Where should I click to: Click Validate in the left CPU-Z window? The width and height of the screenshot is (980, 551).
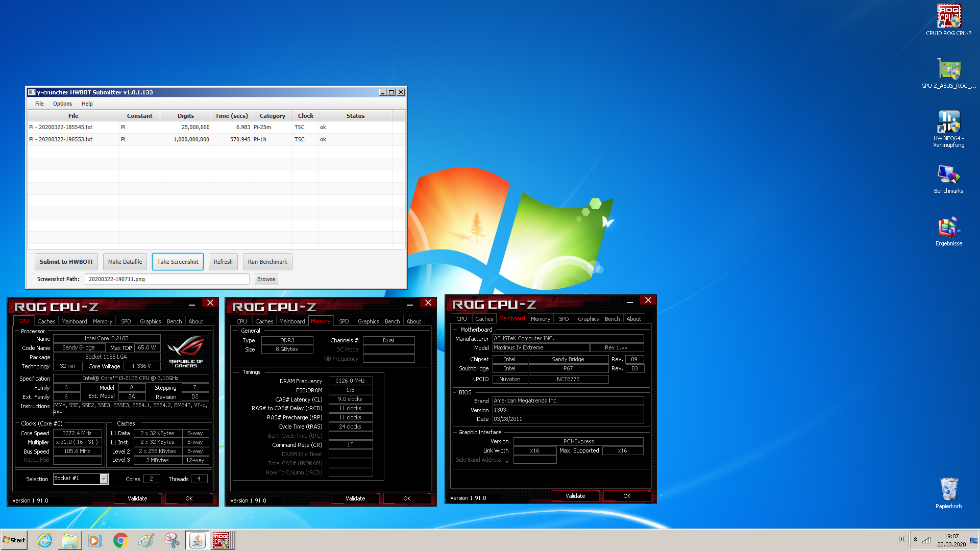point(137,498)
